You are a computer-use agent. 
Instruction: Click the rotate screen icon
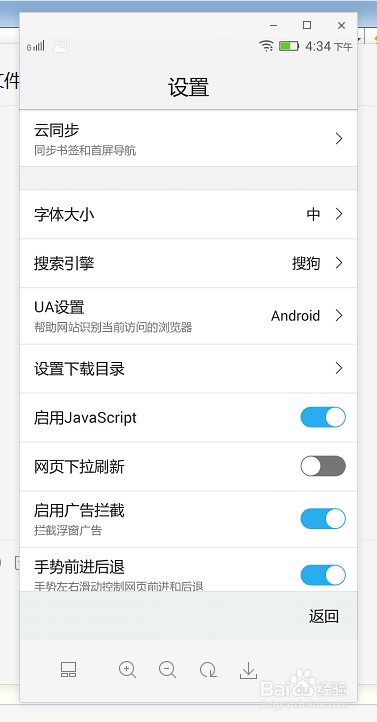click(208, 670)
